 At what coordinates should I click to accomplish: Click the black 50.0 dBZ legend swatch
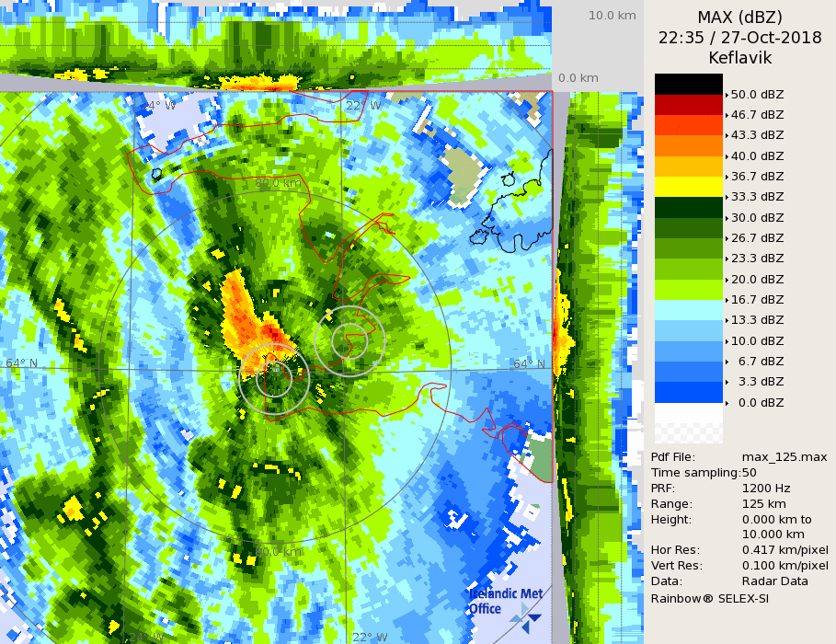click(x=688, y=84)
